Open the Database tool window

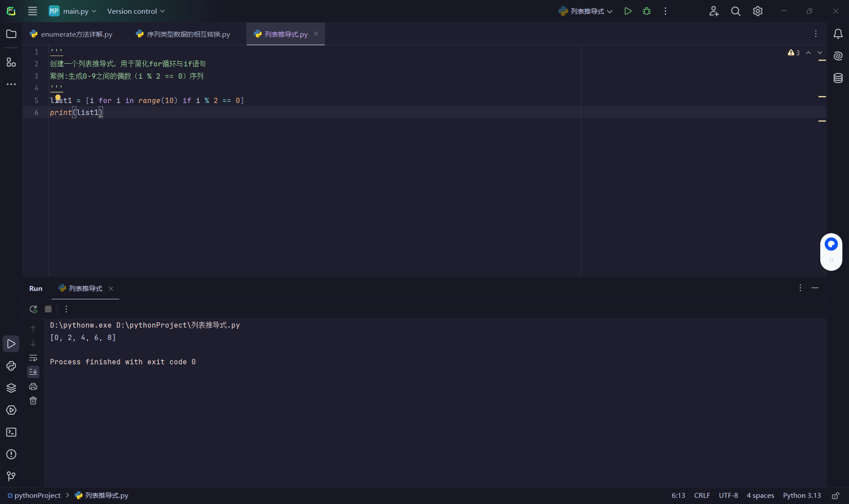[838, 78]
